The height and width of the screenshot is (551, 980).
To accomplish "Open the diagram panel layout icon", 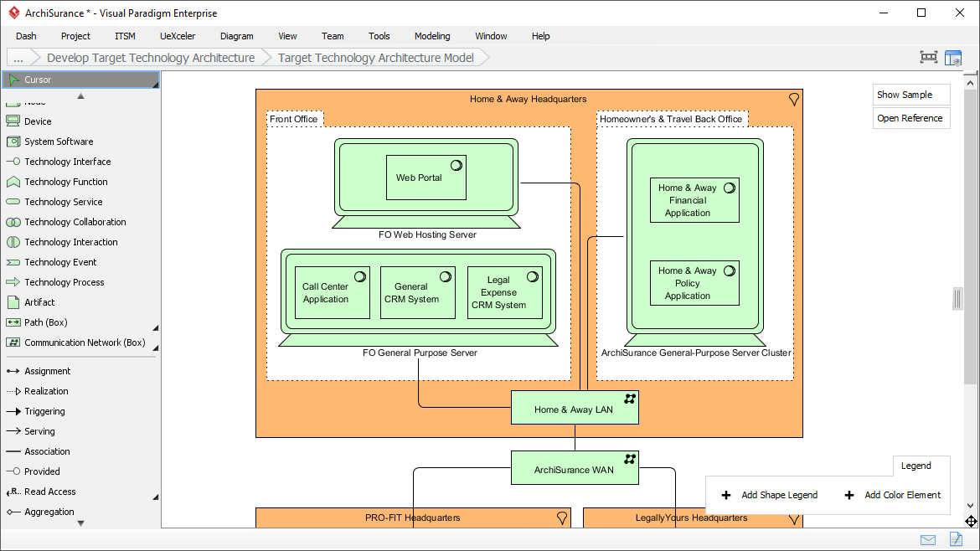I will click(953, 58).
